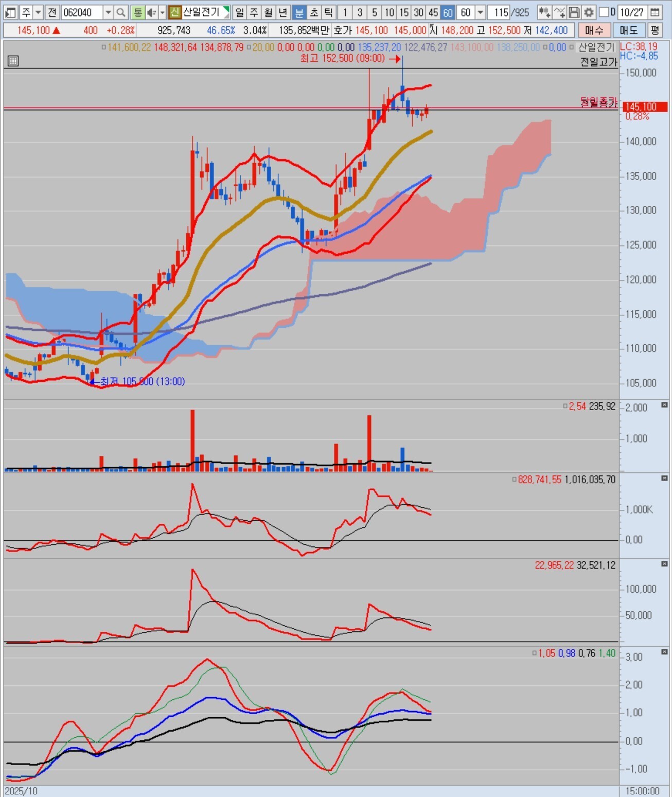Open chart settings gear icon

click(589, 12)
